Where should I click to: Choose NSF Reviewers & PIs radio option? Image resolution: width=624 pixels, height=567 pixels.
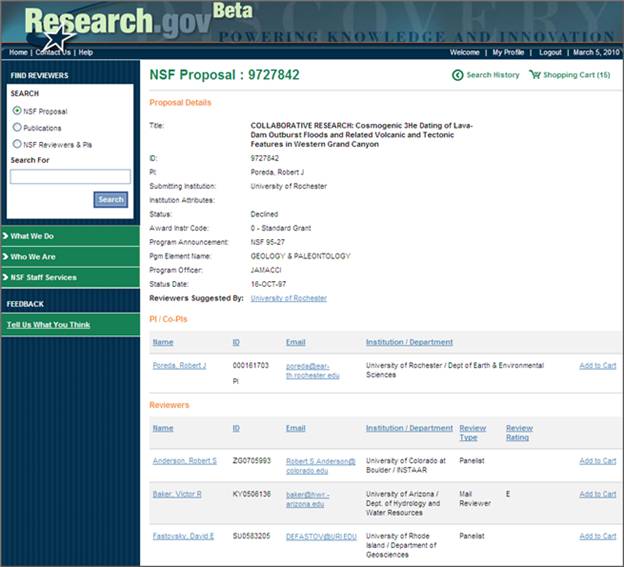[17, 144]
